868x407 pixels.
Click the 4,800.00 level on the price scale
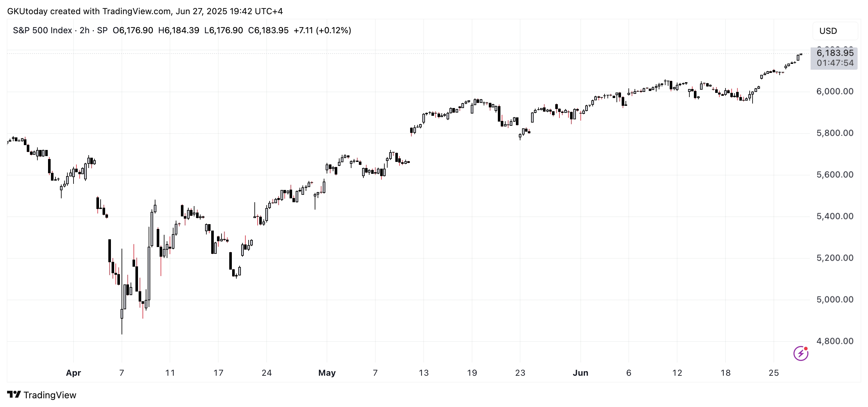coord(835,341)
